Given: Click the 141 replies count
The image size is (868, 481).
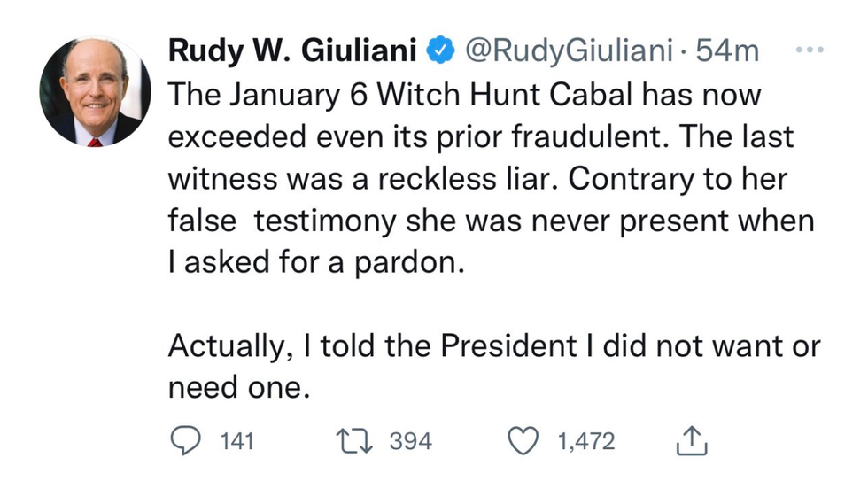Looking at the screenshot, I should (236, 441).
